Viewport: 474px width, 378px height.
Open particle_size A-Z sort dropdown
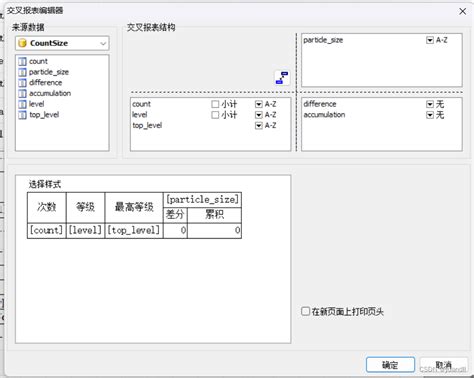point(430,40)
